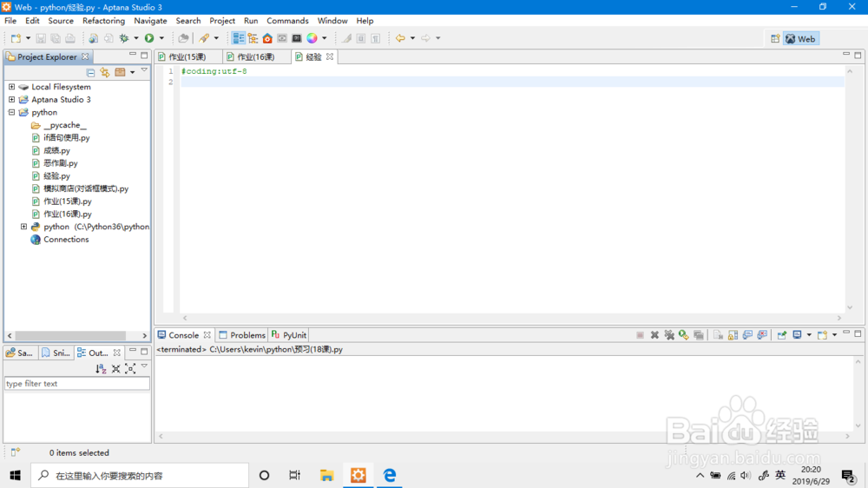Image resolution: width=868 pixels, height=488 pixels.
Task: Open Themes dropdown arrow
Action: click(x=325, y=38)
